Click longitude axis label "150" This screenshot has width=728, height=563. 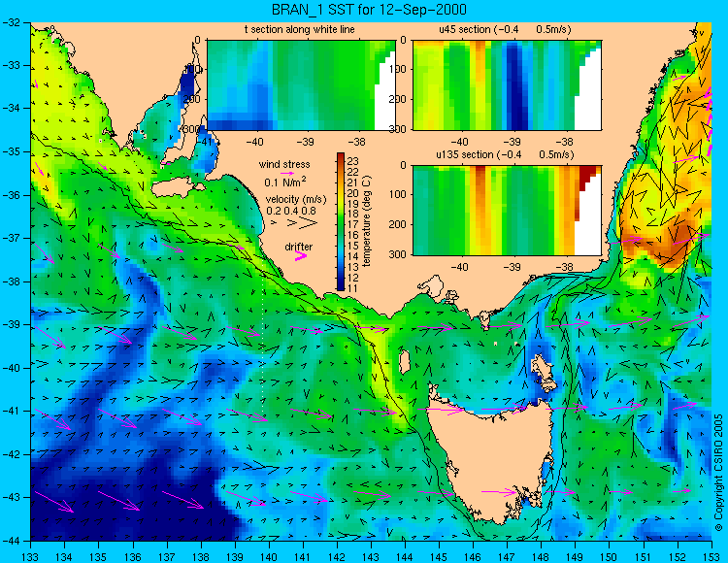[x=610, y=556]
